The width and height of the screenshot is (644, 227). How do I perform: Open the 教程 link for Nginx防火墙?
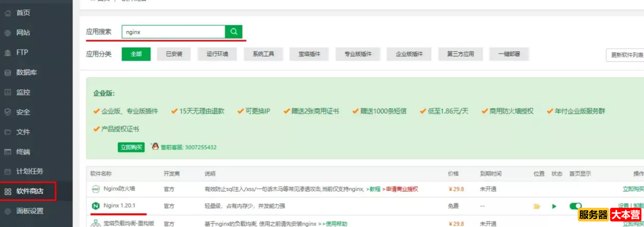click(x=373, y=189)
